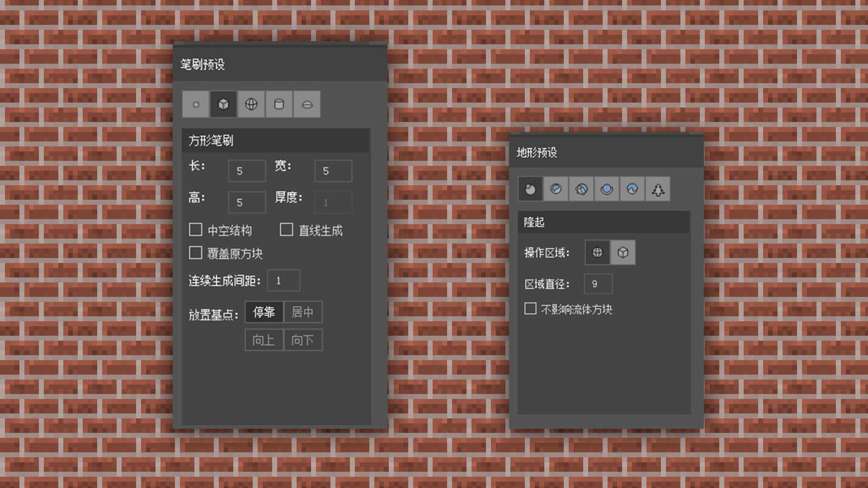Choose the fifth terrain tool icon with the blue wave
The height and width of the screenshot is (488, 868).
click(x=632, y=189)
